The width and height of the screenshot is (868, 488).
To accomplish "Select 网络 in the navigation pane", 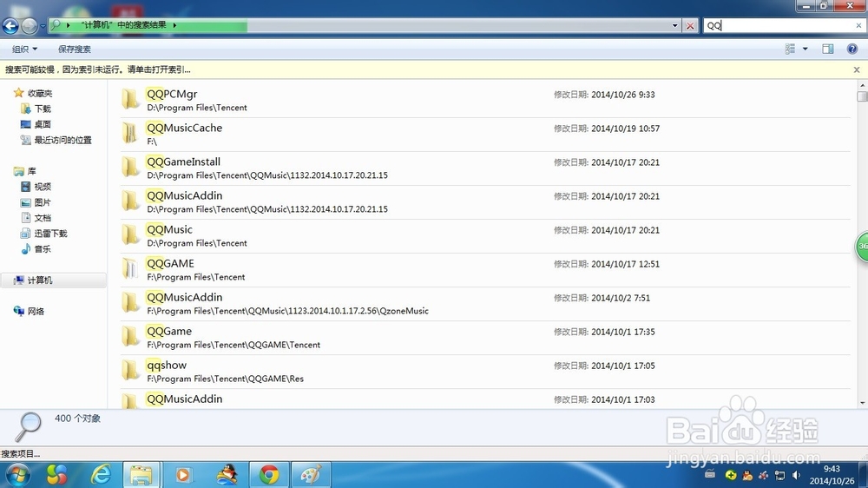I will click(29, 312).
